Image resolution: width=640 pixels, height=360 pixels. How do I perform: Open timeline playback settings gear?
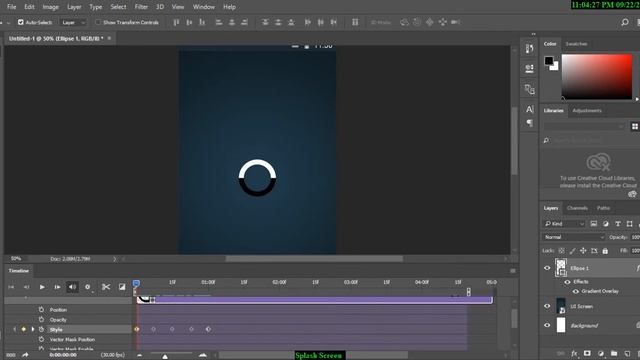[87, 287]
